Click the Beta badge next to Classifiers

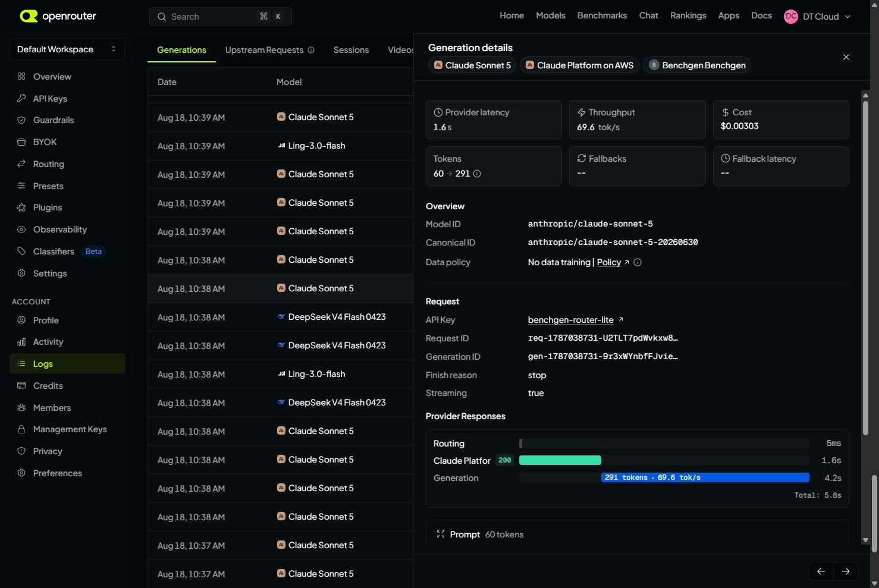93,251
